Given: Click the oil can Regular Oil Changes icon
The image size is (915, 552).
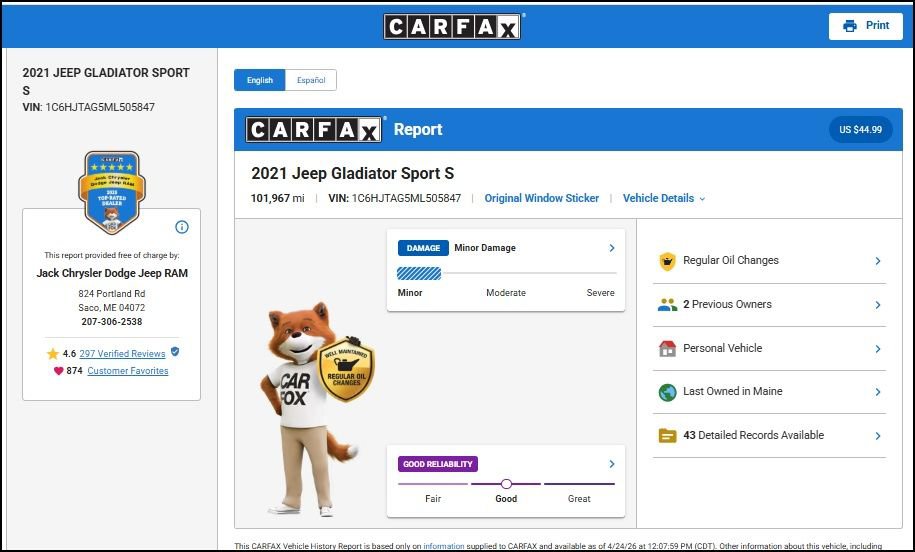Looking at the screenshot, I should pos(667,261).
